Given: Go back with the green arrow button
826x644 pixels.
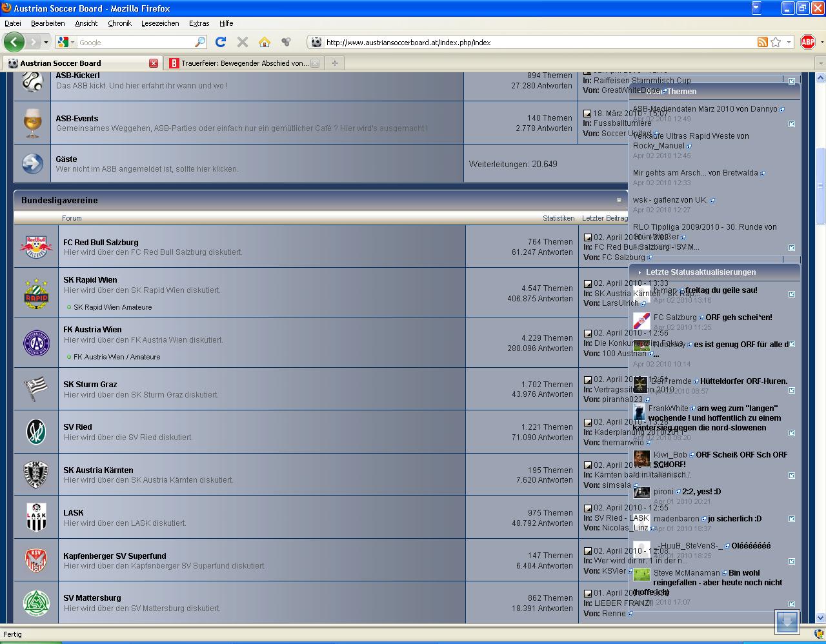Looking at the screenshot, I should [14, 42].
